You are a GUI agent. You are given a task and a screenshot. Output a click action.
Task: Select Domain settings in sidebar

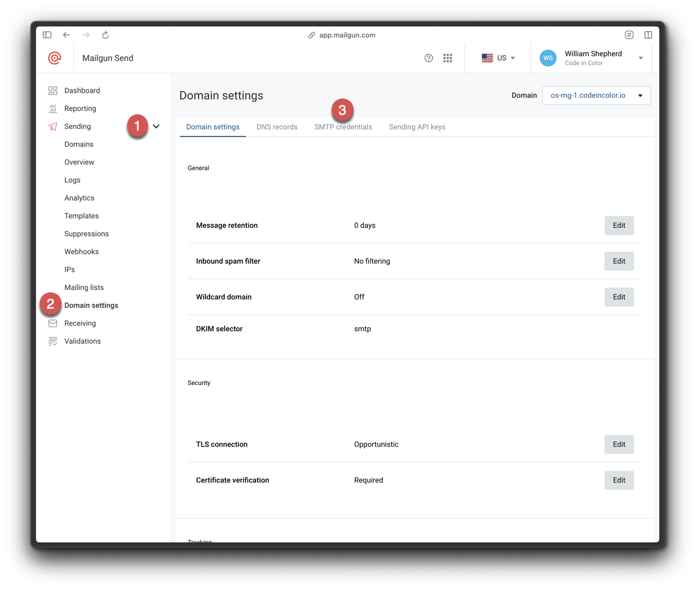point(91,305)
